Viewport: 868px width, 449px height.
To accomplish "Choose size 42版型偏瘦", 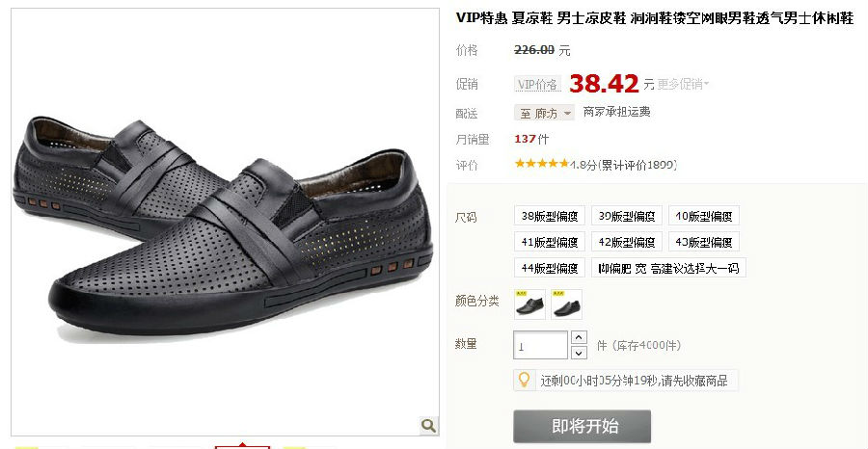I will point(627,242).
